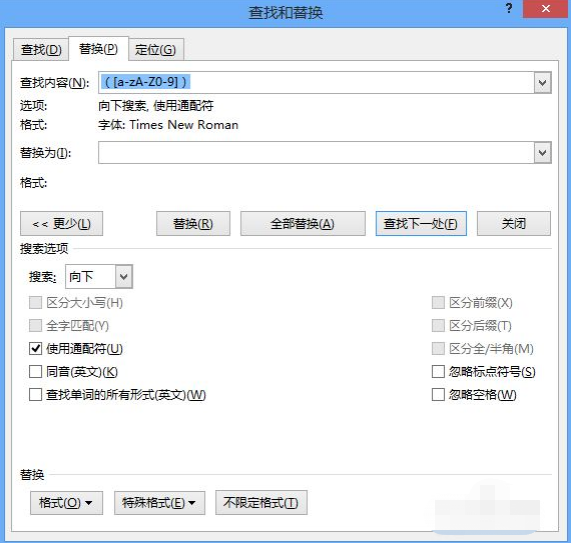This screenshot has width=571, height=543.
Task: Check the 忽略空格(W) option
Action: (x=438, y=394)
